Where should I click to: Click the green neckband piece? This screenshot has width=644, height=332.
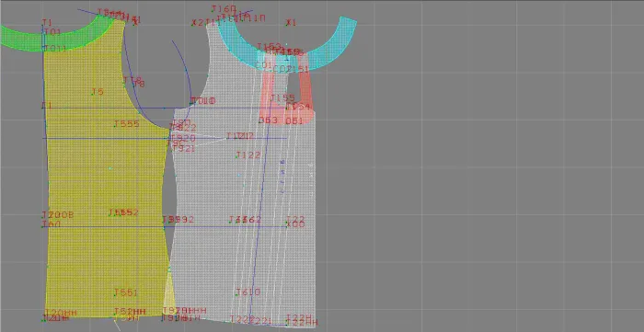pos(57,37)
